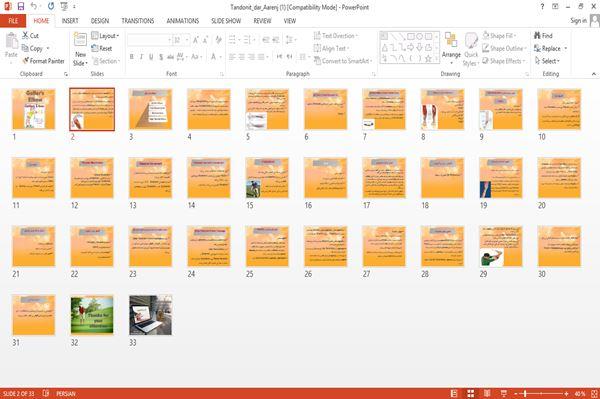600x399 pixels.
Task: Open Shape Fill dropdown
Action: 499,36
